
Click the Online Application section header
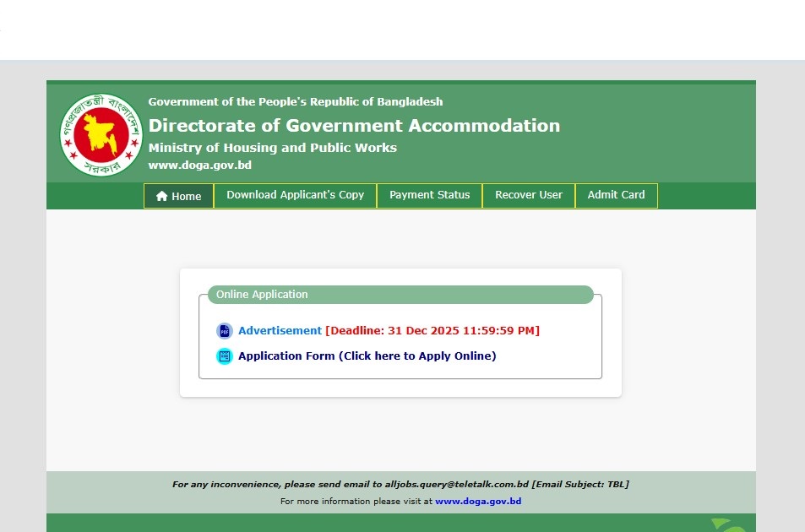pyautogui.click(x=262, y=295)
